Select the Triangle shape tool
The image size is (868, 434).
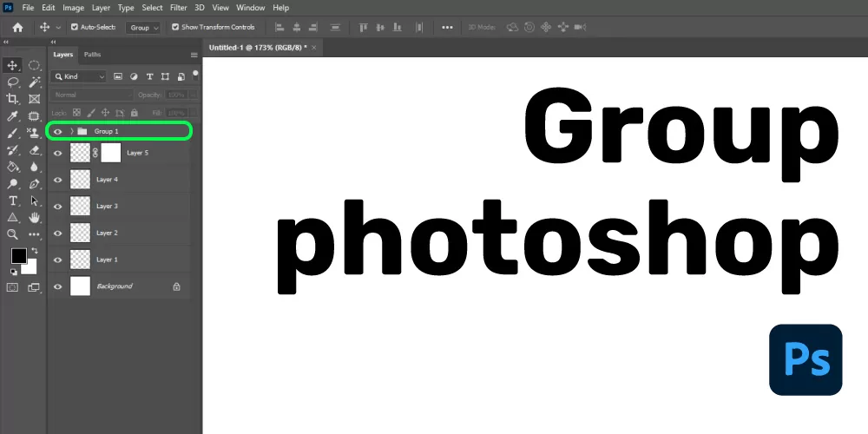point(12,218)
